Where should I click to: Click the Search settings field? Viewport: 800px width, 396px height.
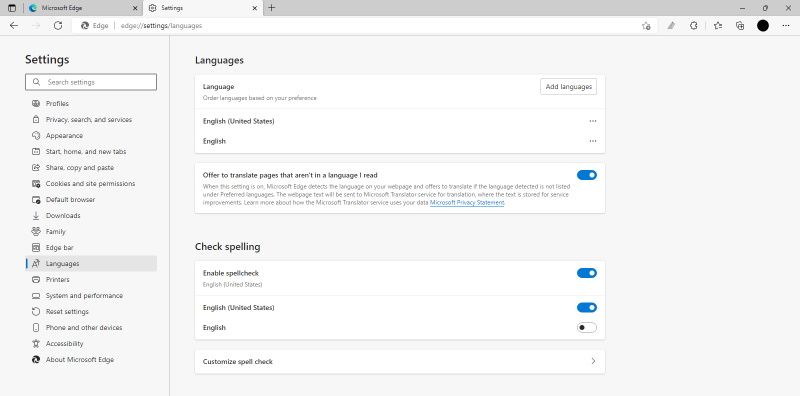point(91,82)
